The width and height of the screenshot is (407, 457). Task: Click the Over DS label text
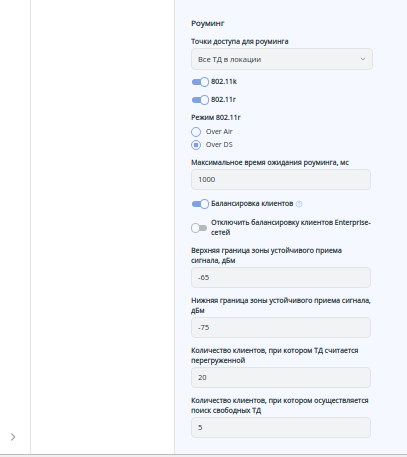pos(219,145)
